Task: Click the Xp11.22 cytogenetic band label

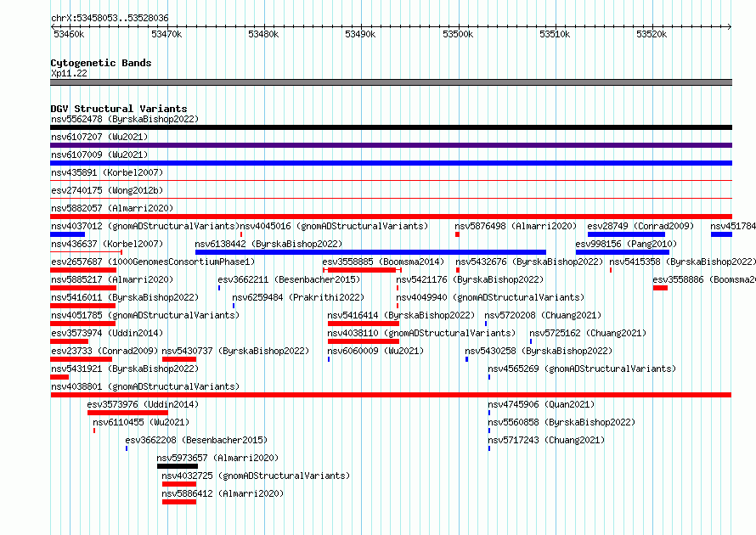Action: [x=69, y=73]
